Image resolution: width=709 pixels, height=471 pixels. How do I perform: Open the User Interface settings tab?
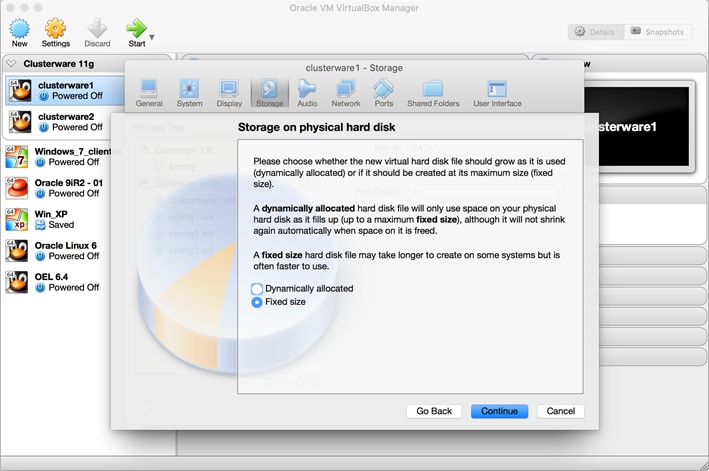(x=497, y=93)
